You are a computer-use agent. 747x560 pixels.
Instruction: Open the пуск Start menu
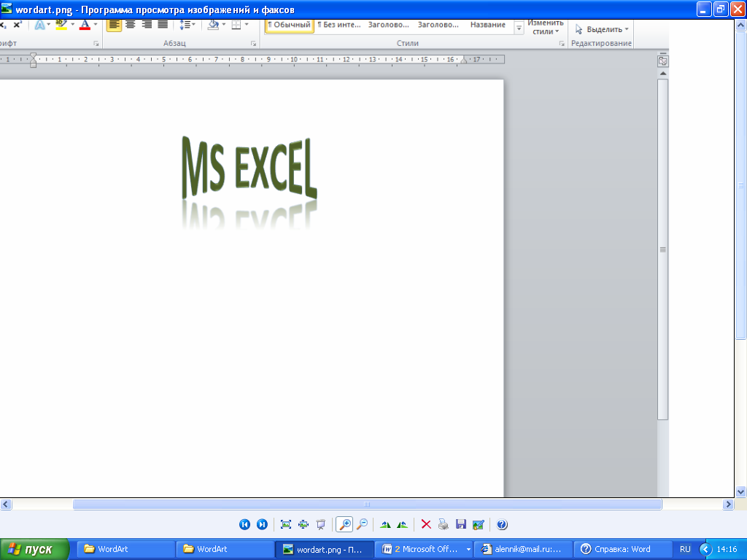(34, 550)
